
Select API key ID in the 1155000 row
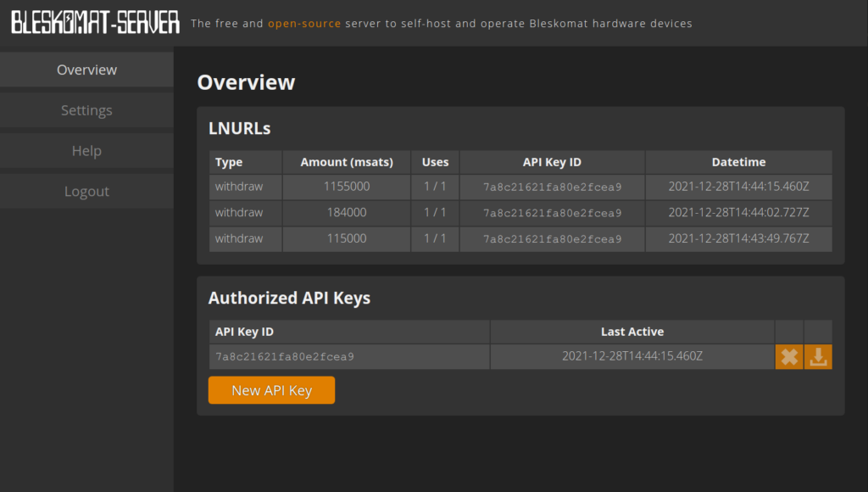click(552, 187)
